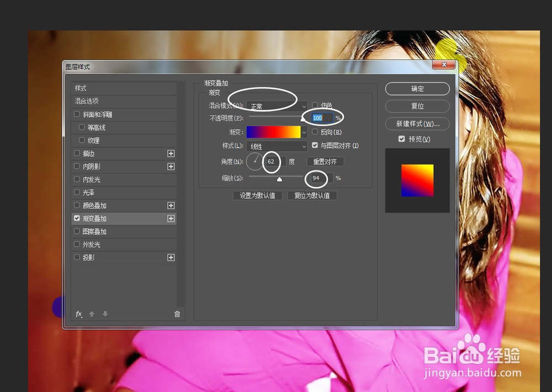Enable the 外发光 checkbox
Image resolution: width=552 pixels, height=392 pixels.
tap(77, 244)
